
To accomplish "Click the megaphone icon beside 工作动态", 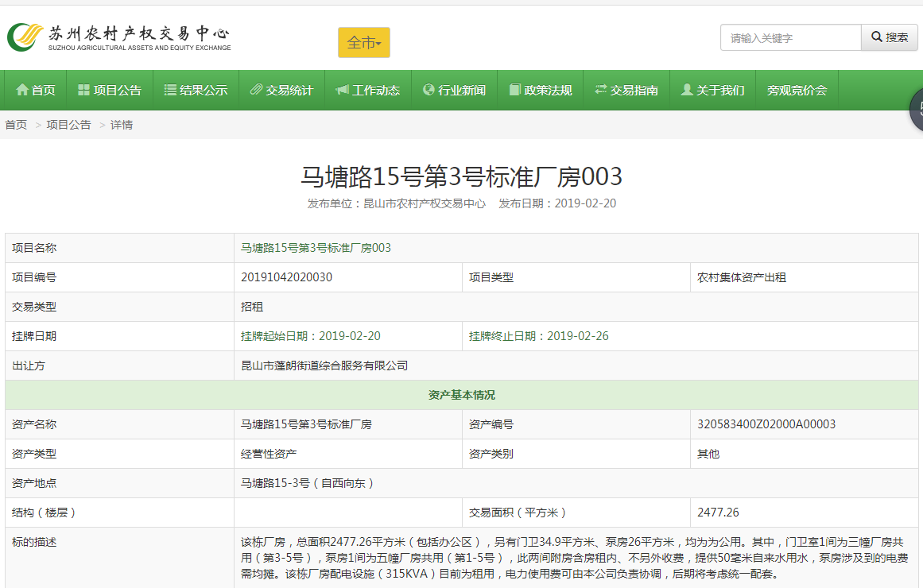I will (x=342, y=91).
